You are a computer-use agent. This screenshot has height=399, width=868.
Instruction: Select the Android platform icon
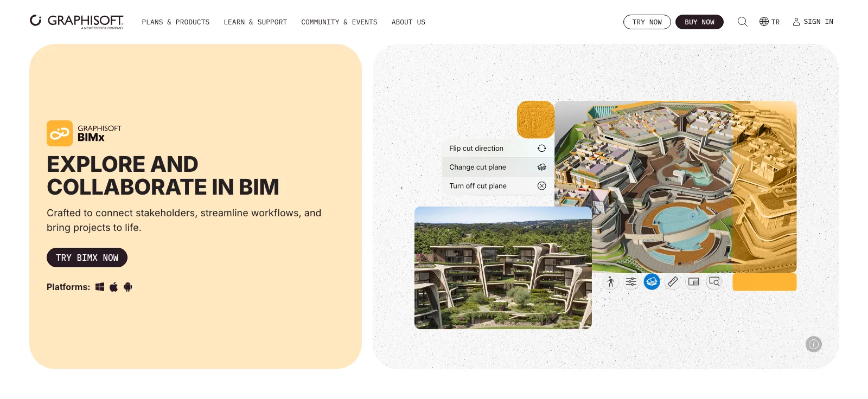127,287
